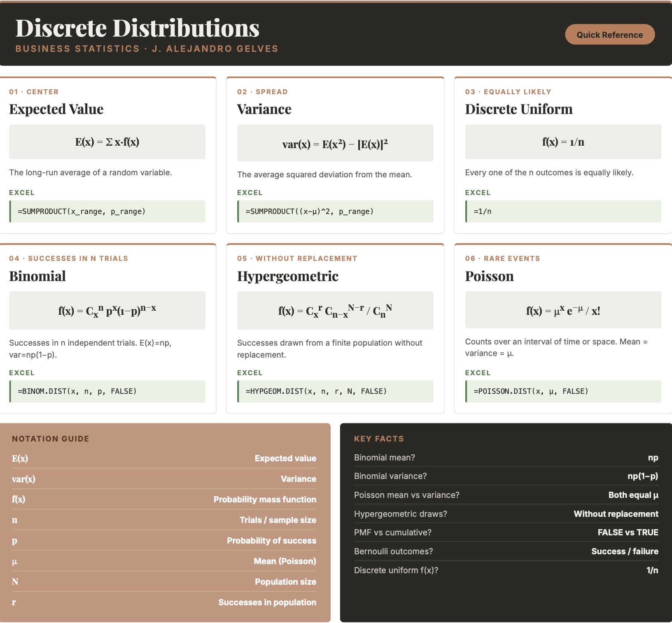The height and width of the screenshot is (623, 672).
Task: Select the variance Excel formula code box
Action: tap(335, 212)
